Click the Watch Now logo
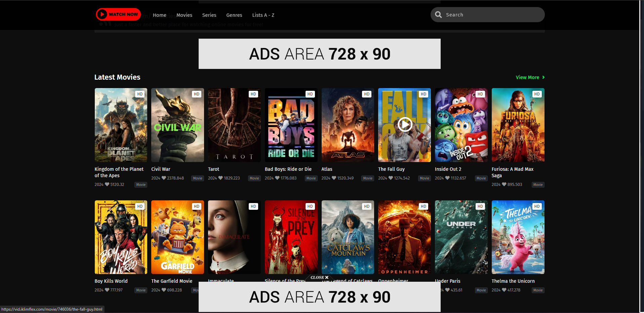 coord(118,14)
